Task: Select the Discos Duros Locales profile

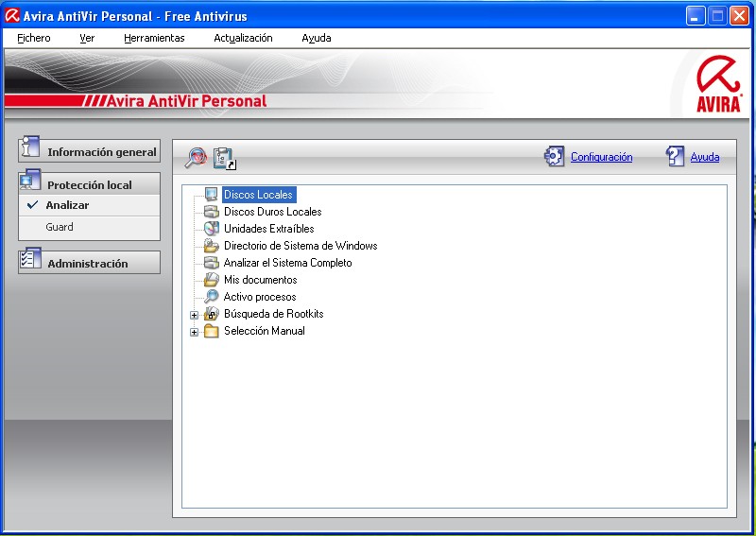Action: click(x=272, y=212)
